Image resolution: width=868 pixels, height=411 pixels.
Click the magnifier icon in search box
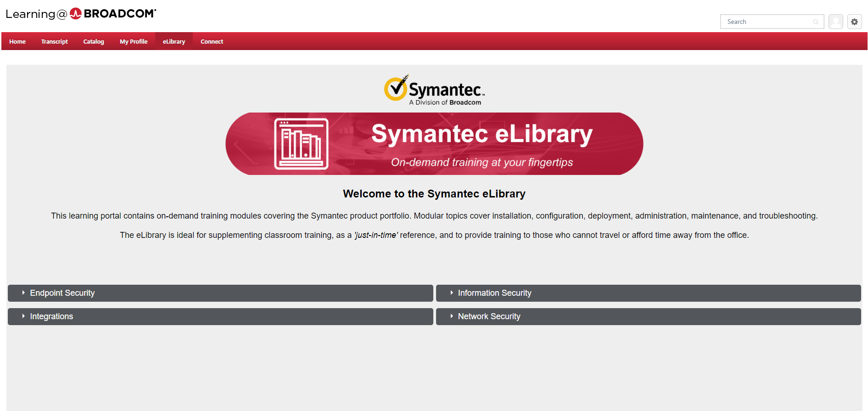pos(816,22)
